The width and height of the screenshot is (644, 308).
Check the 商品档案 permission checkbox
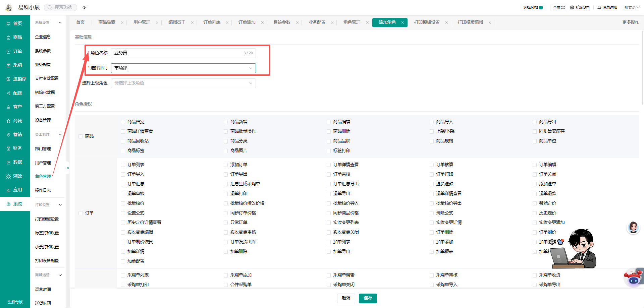[x=123, y=122]
